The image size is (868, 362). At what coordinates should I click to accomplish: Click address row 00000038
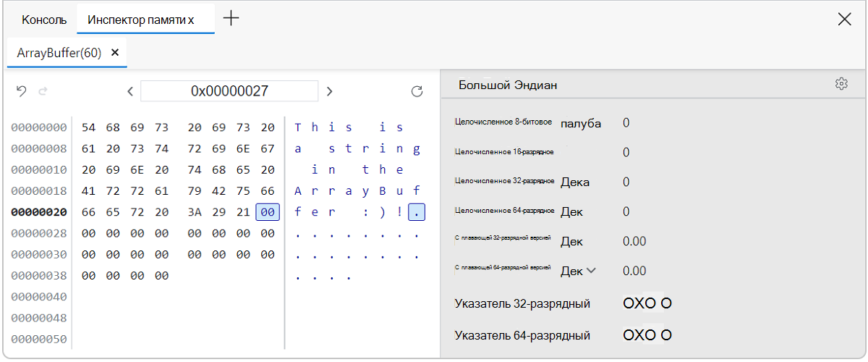click(x=40, y=276)
